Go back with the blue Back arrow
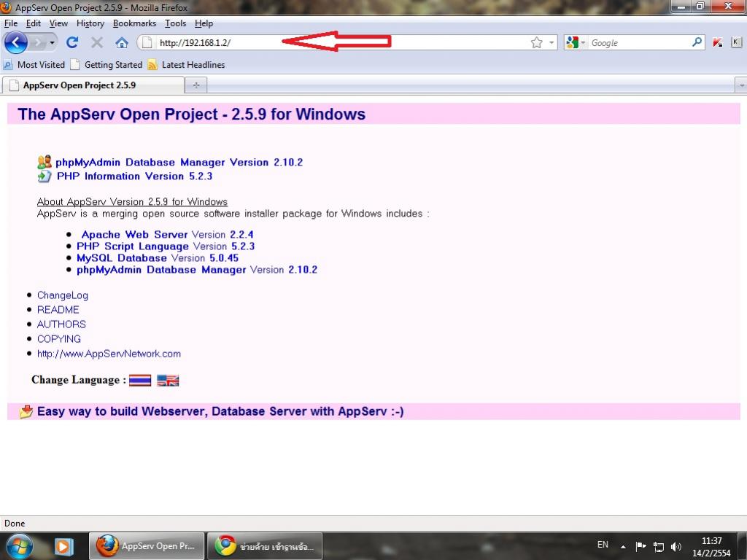This screenshot has height=560, width=747. 15,43
